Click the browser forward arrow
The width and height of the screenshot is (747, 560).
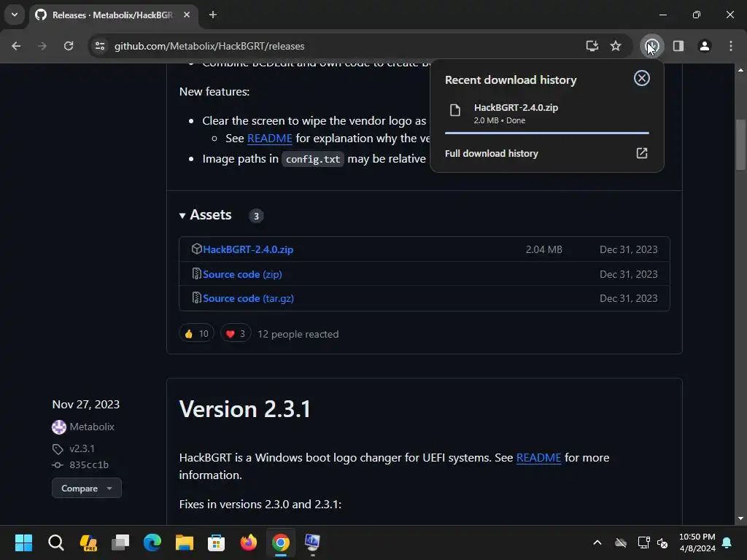(x=42, y=46)
